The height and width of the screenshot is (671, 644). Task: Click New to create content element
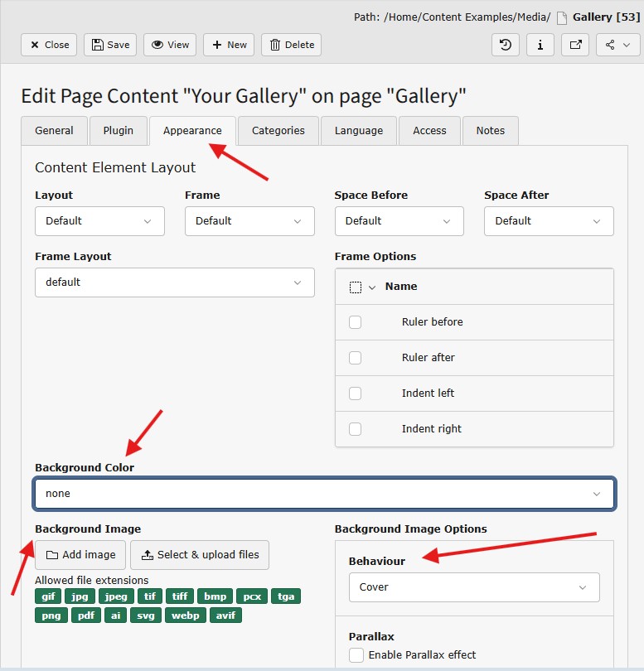coord(229,45)
